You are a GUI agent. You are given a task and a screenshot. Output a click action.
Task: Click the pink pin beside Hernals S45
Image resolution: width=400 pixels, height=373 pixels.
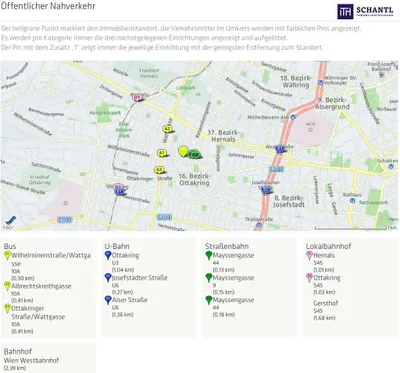coord(309,256)
